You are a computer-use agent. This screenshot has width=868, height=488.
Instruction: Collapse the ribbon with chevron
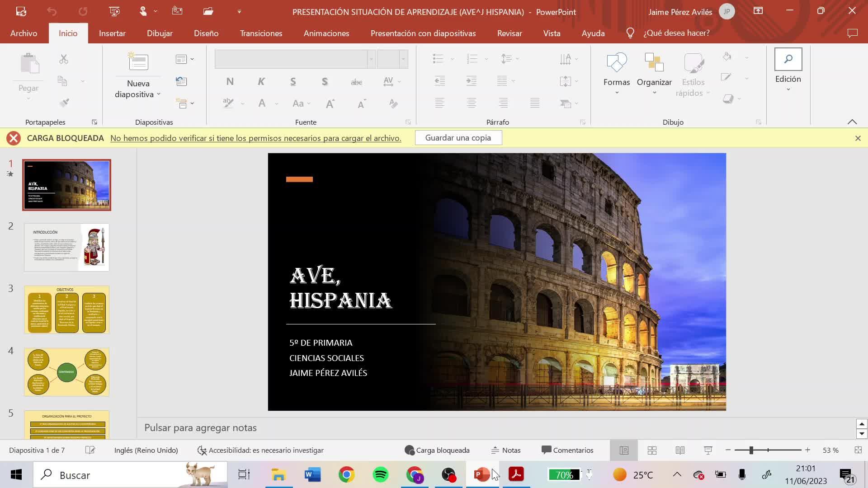(852, 122)
